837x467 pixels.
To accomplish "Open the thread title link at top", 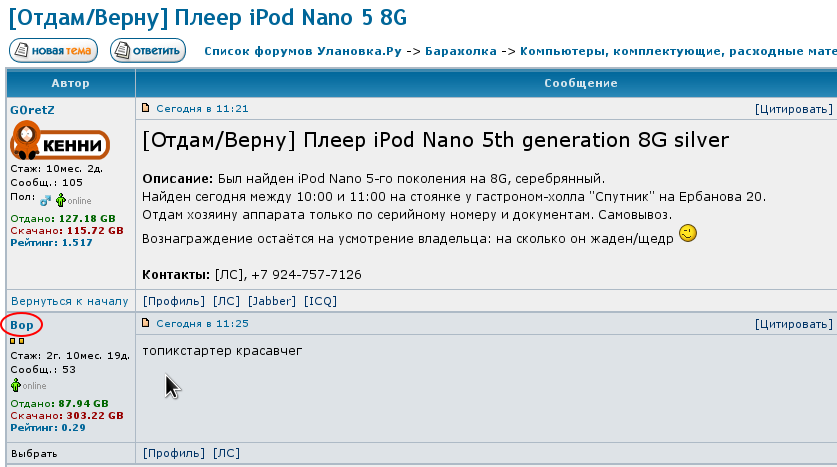I will 208,17.
